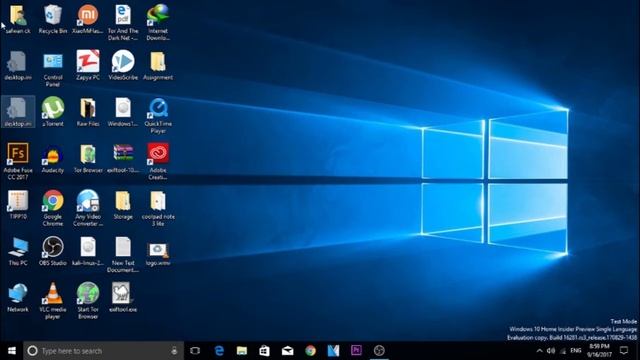The height and width of the screenshot is (360, 640).
Task: Click the 'Type here to search' box
Action: tap(103, 351)
